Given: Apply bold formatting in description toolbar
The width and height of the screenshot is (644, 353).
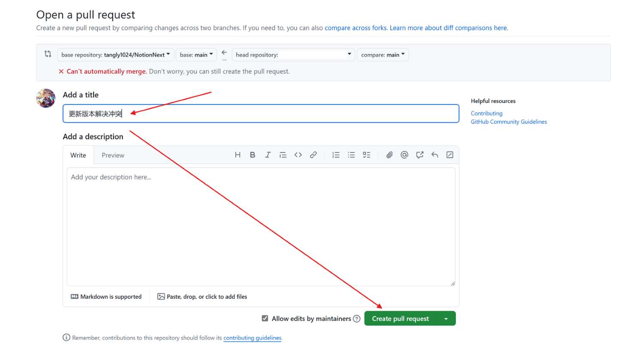Looking at the screenshot, I should 252,155.
